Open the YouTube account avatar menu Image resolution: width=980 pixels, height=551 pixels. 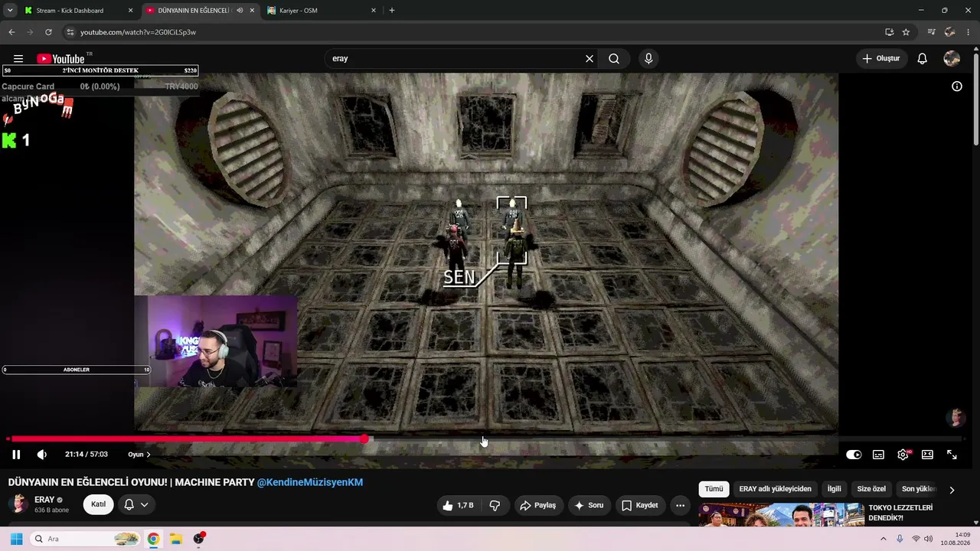point(952,59)
